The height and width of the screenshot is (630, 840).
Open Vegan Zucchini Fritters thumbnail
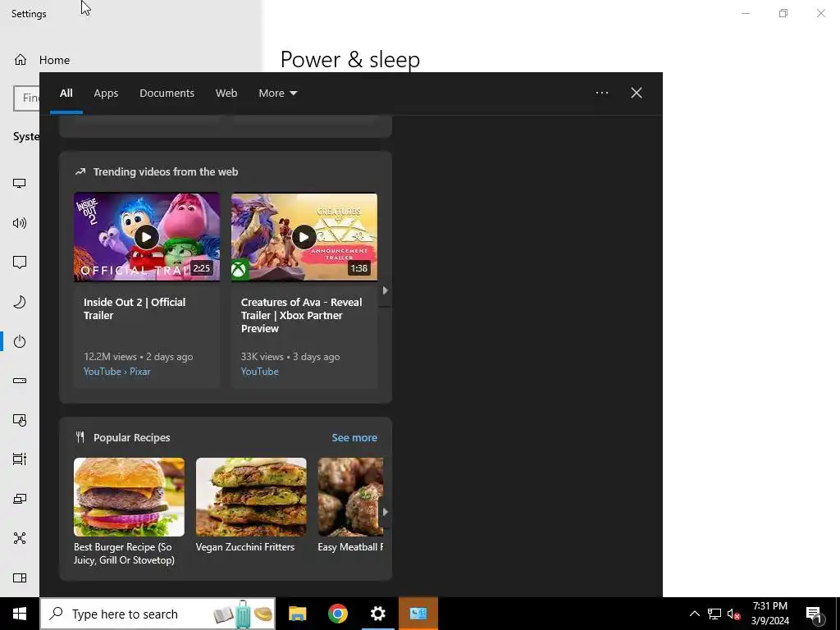pyautogui.click(x=251, y=497)
